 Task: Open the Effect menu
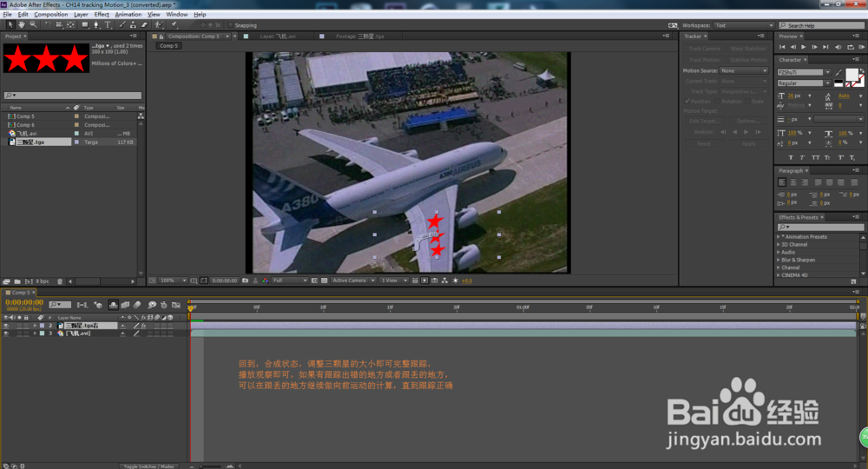(x=102, y=15)
